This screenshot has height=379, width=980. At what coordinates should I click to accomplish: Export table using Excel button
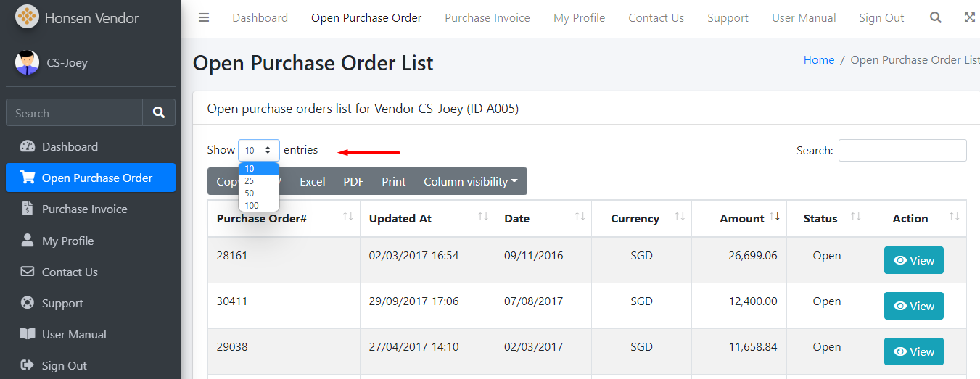tap(312, 181)
